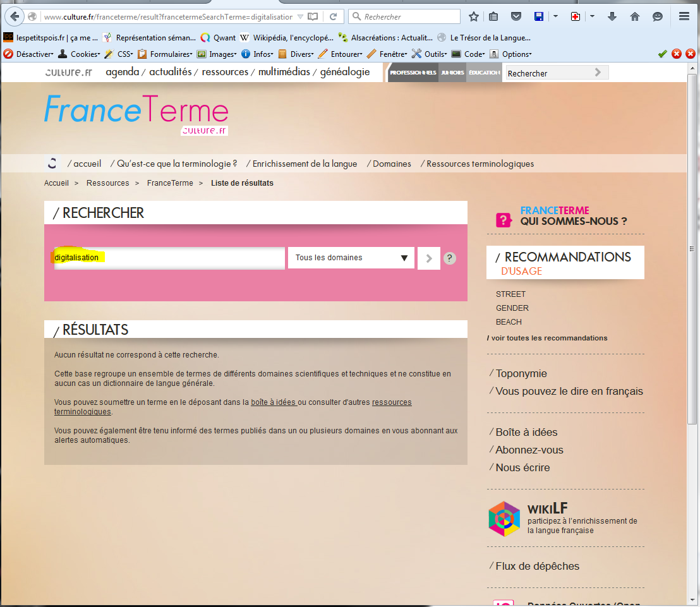Open the Outils developer menu

coord(430,54)
